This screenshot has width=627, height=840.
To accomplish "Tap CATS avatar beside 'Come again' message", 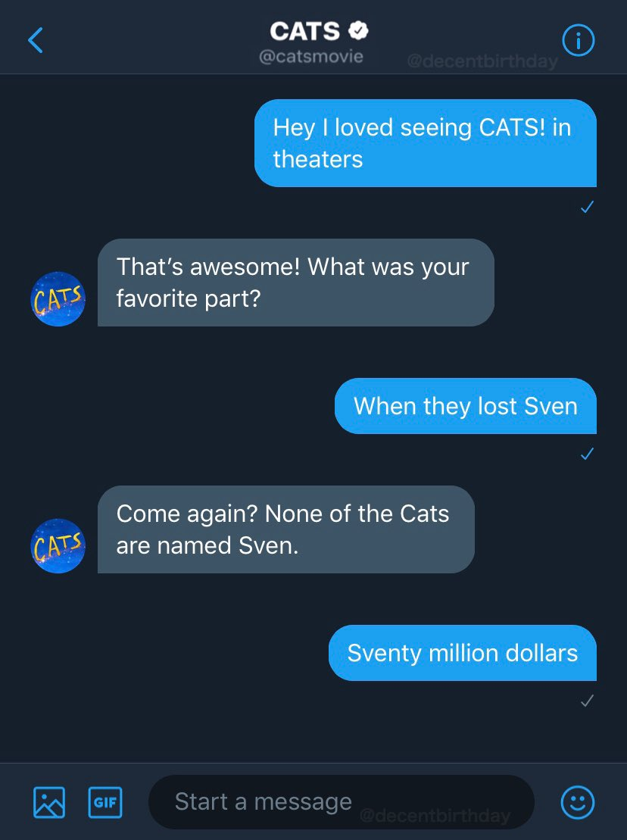I will point(58,545).
